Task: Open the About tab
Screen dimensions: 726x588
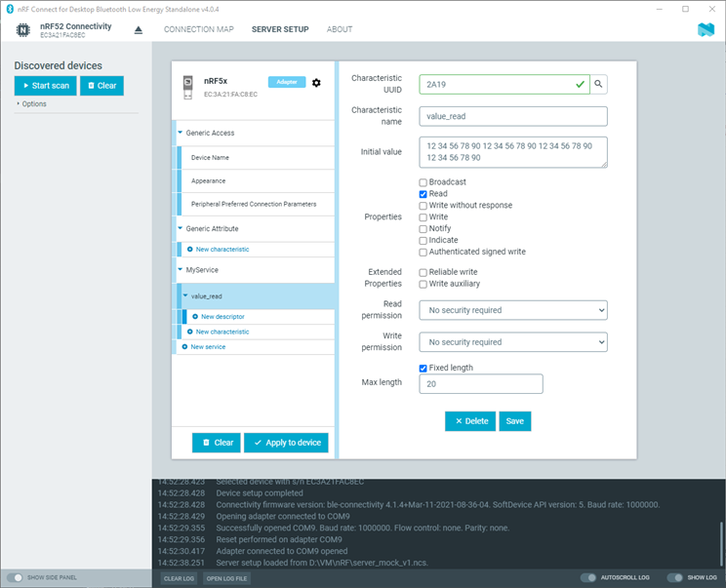Action: pyautogui.click(x=340, y=29)
